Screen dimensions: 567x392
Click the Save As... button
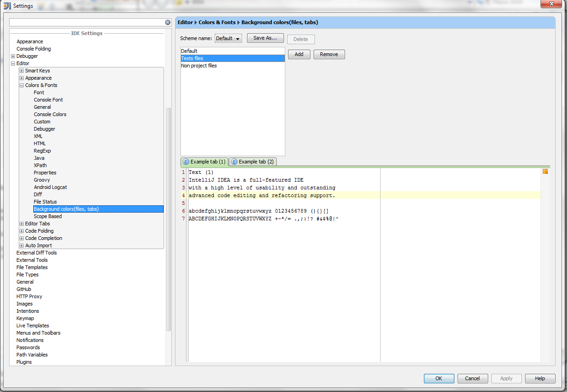[265, 38]
